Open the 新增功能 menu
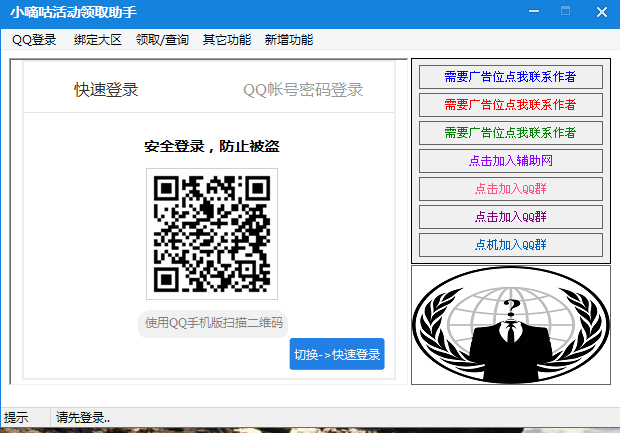Viewport: 620px width, 433px height. pyautogui.click(x=289, y=40)
